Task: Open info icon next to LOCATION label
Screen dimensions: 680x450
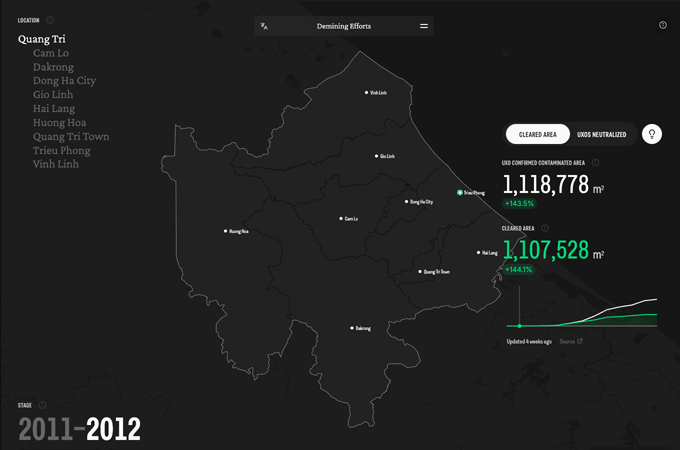Action: [x=50, y=20]
